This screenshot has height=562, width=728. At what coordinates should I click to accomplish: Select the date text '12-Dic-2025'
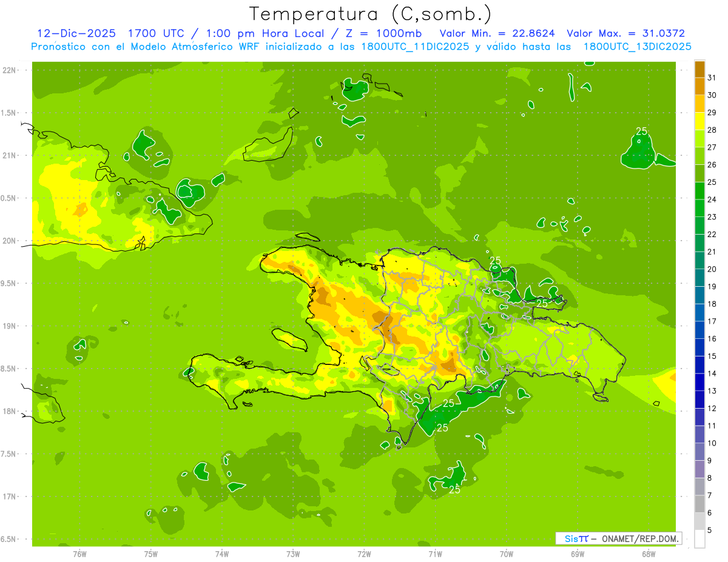pos(76,34)
